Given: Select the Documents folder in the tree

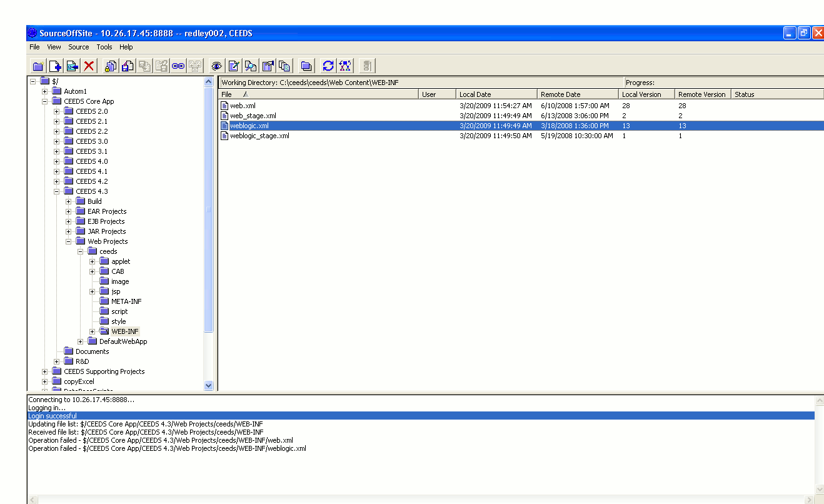Looking at the screenshot, I should tap(92, 351).
